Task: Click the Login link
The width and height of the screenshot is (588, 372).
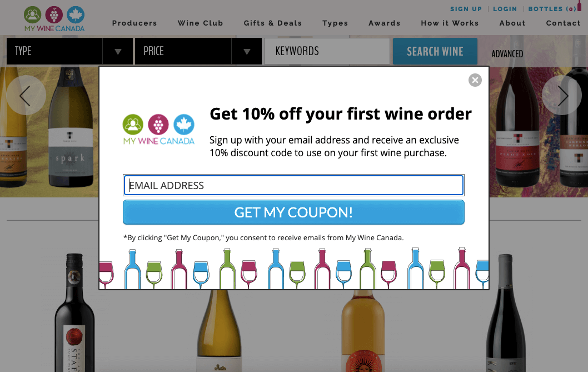Action: [x=505, y=9]
